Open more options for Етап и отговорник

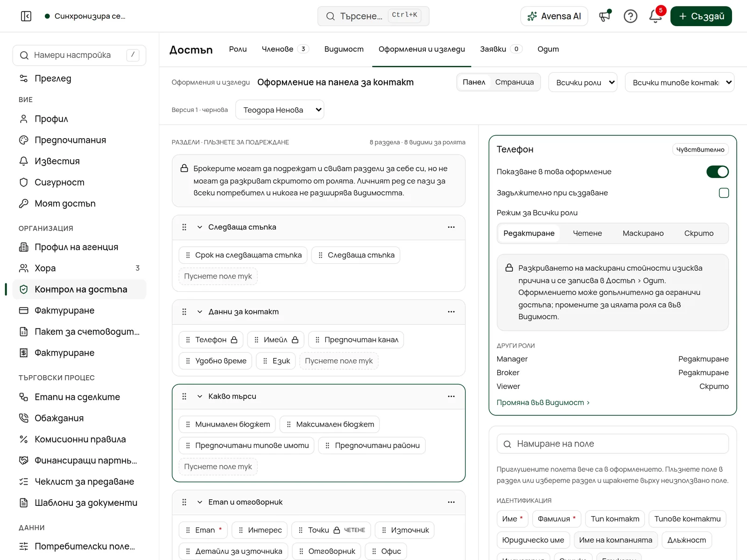pyautogui.click(x=451, y=502)
